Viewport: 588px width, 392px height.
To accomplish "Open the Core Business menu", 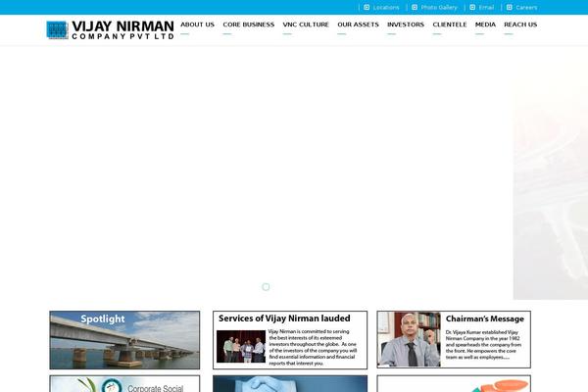I will pos(249,24).
